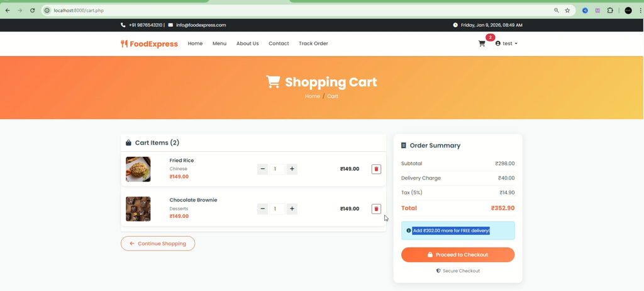Open the shopping cart icon in header
Screen dimensions: 644x291
pyautogui.click(x=482, y=43)
